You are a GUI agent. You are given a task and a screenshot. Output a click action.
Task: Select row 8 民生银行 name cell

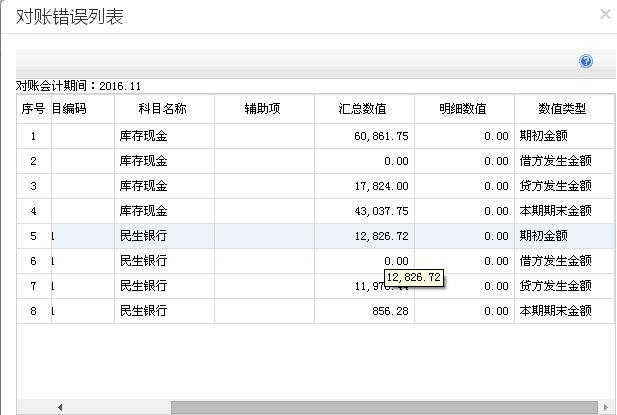(x=164, y=311)
